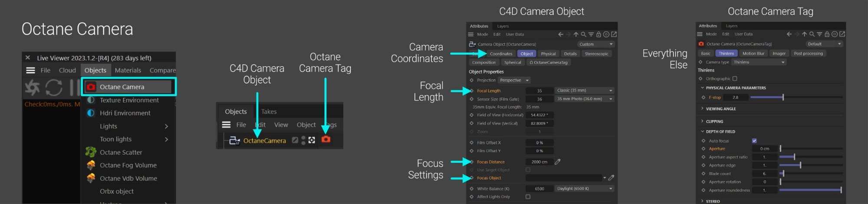Click Focus Distance picker eyedropper icon
868x204 pixels.
[x=558, y=162]
